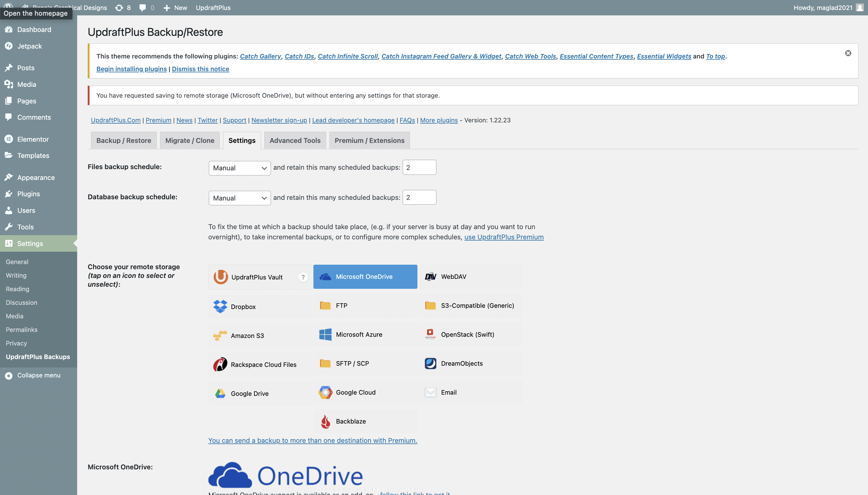The width and height of the screenshot is (868, 495).
Task: Select OpenStack (Swift) storage
Action: 470,335
